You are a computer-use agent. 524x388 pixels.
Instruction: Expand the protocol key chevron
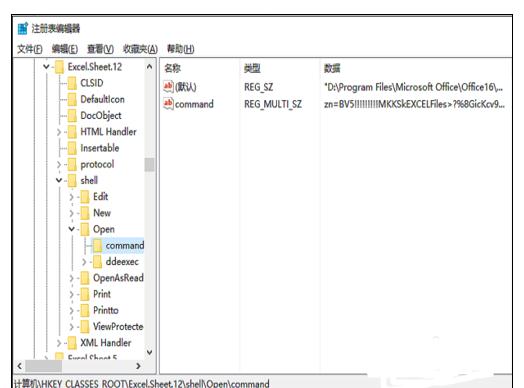pyautogui.click(x=59, y=164)
